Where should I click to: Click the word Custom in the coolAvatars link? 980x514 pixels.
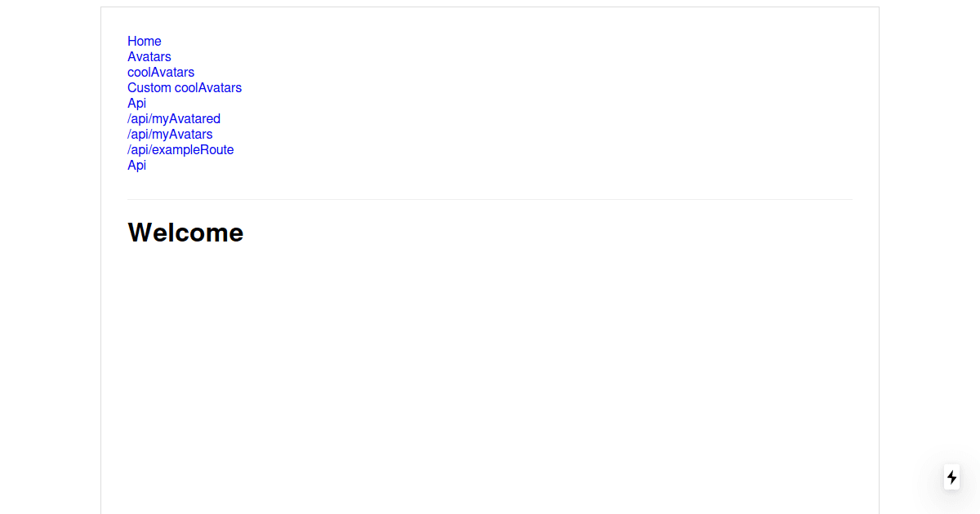pos(149,88)
